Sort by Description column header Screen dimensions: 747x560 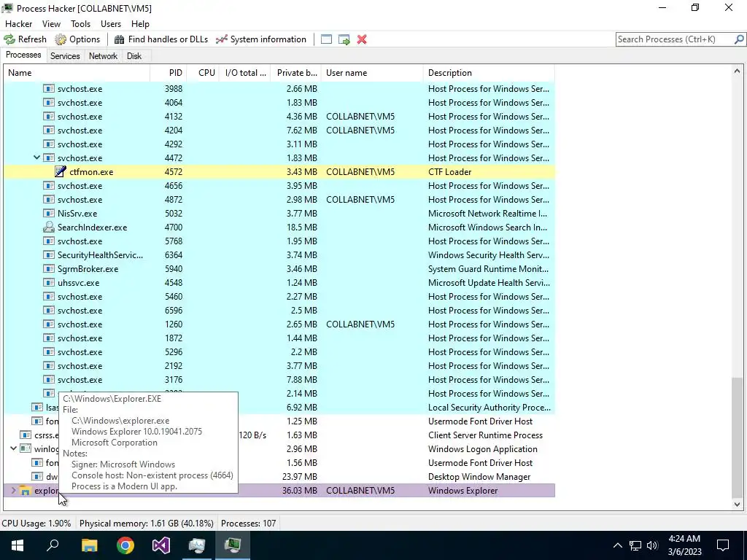tap(489, 73)
